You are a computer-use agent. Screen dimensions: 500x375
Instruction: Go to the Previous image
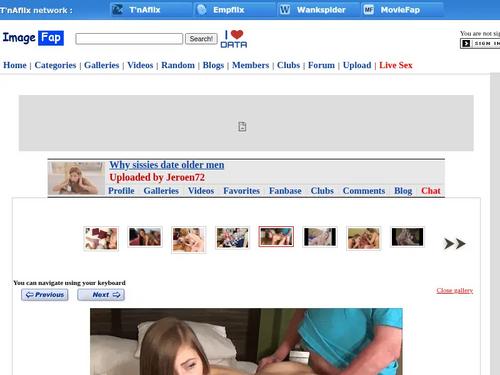click(45, 295)
